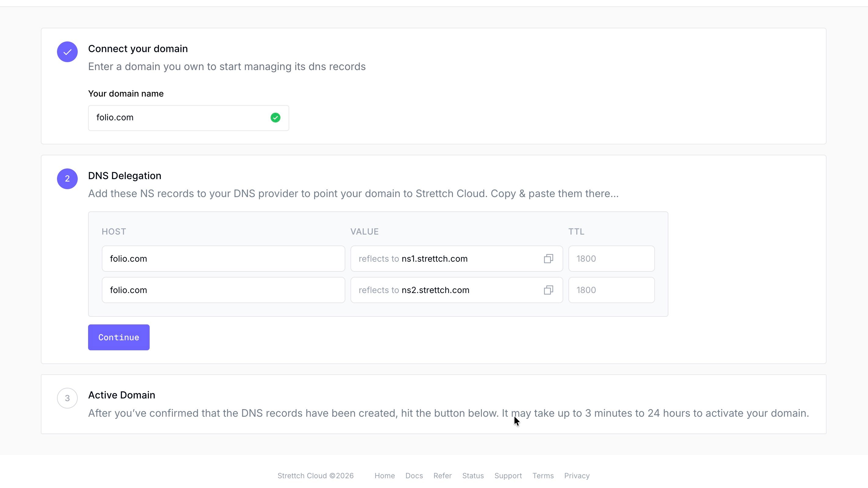Select the step 3 Active Domain badge

[x=67, y=398]
